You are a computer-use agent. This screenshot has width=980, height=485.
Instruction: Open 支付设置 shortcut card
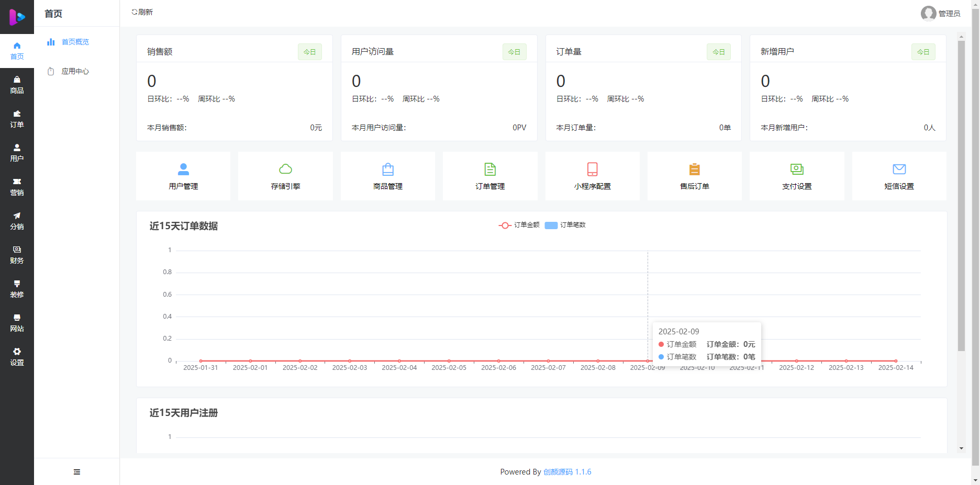click(796, 176)
